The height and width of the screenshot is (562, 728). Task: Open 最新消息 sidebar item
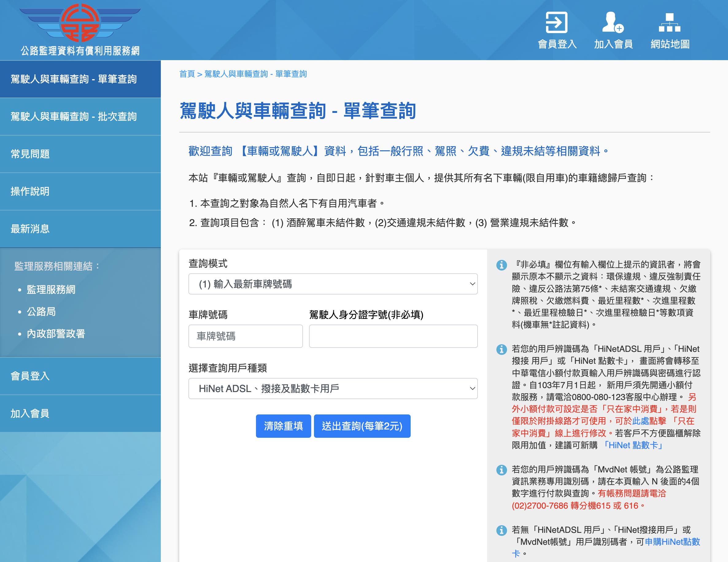coord(30,229)
